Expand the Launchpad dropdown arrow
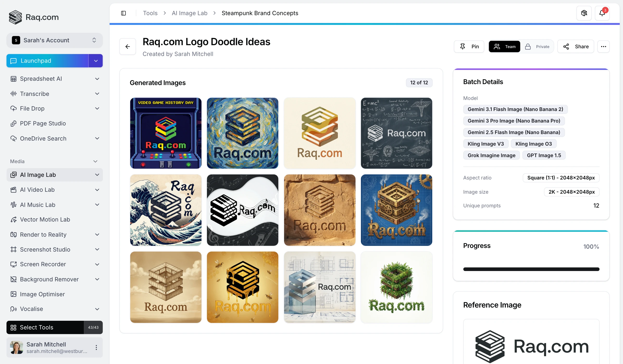623x364 pixels. click(x=95, y=61)
